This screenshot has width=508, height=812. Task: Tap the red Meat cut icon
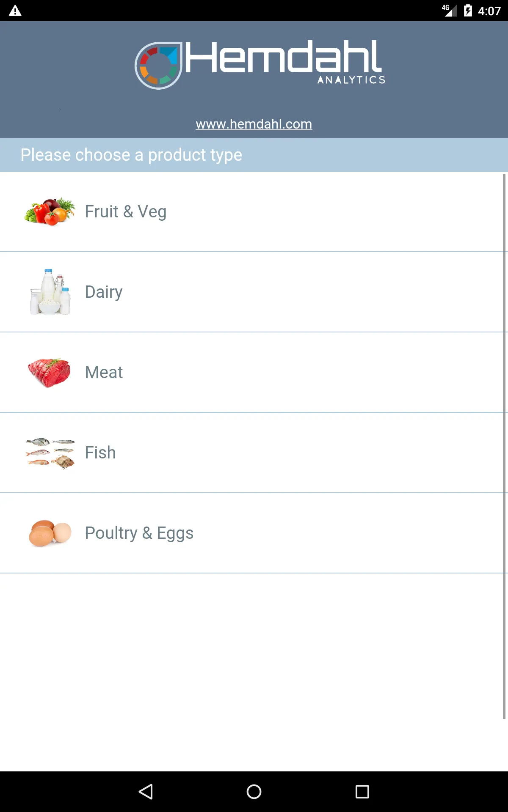[x=50, y=373]
